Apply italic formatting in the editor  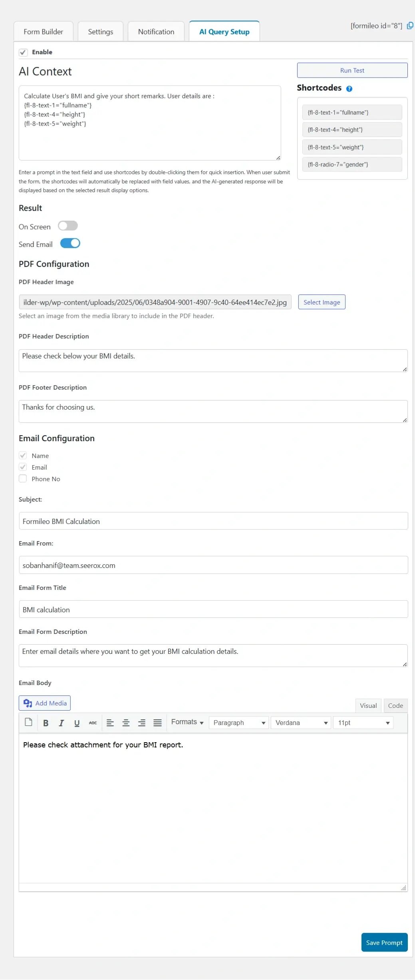pyautogui.click(x=61, y=723)
